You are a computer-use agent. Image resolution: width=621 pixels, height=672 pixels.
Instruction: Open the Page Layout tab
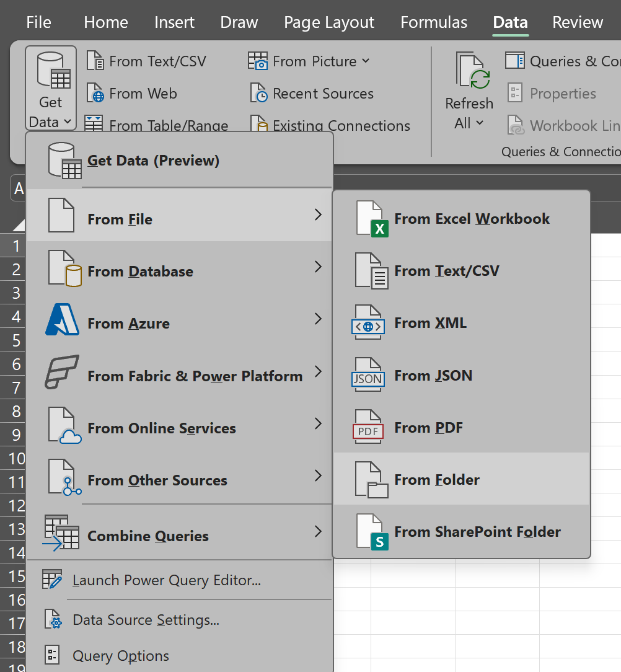329,22
